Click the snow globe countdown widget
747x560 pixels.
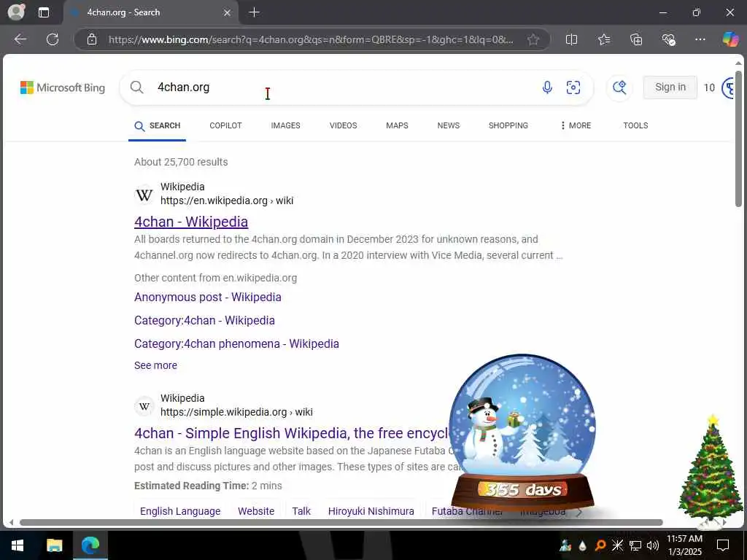[522, 433]
